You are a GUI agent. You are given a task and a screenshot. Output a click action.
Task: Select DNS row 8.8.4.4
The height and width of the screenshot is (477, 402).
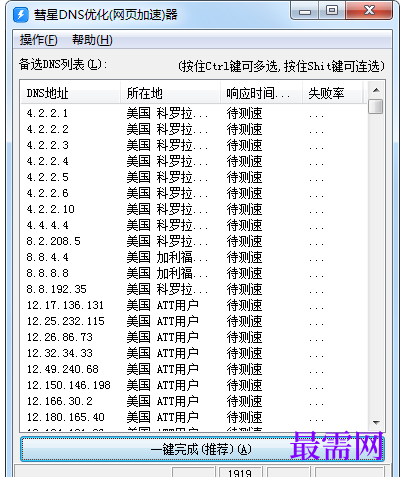[x=193, y=257]
